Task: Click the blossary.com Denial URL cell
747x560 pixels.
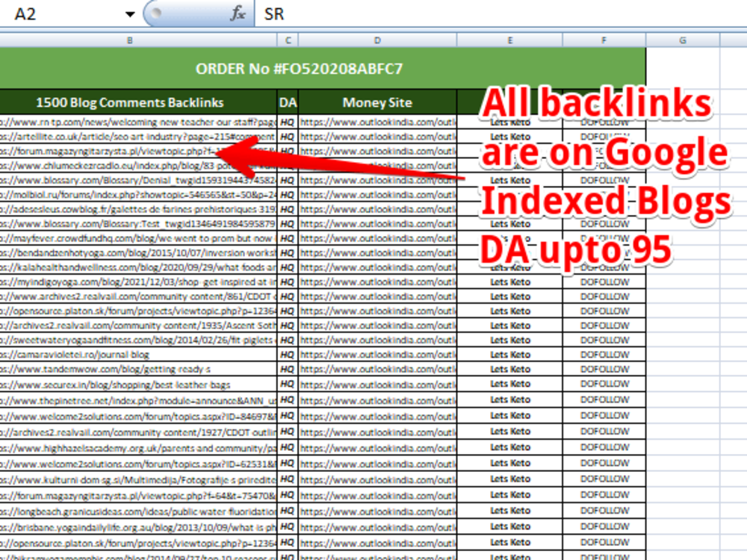Action: (x=138, y=181)
